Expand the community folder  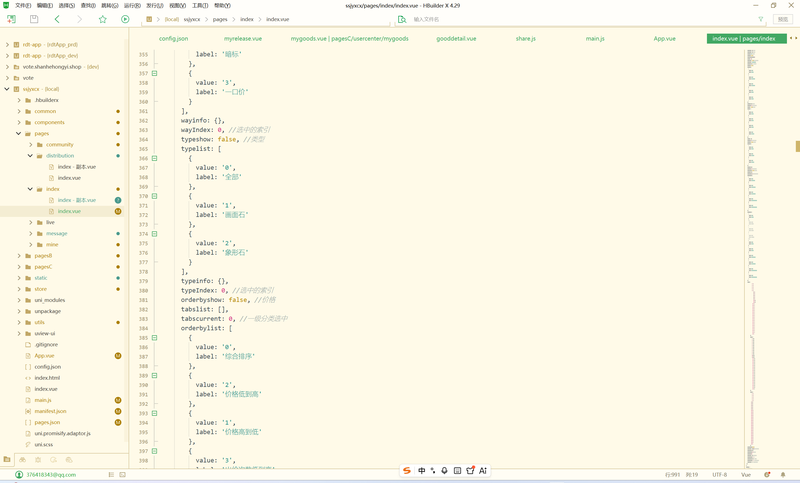pyautogui.click(x=30, y=144)
